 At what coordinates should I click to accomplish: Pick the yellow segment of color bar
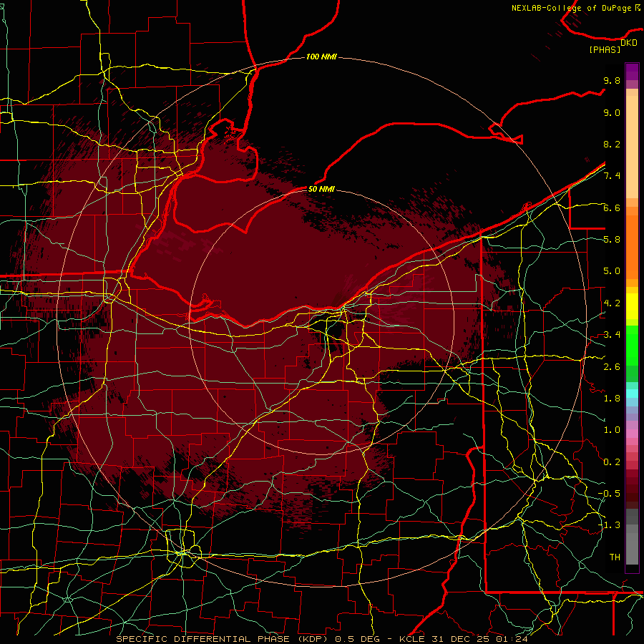[632, 306]
